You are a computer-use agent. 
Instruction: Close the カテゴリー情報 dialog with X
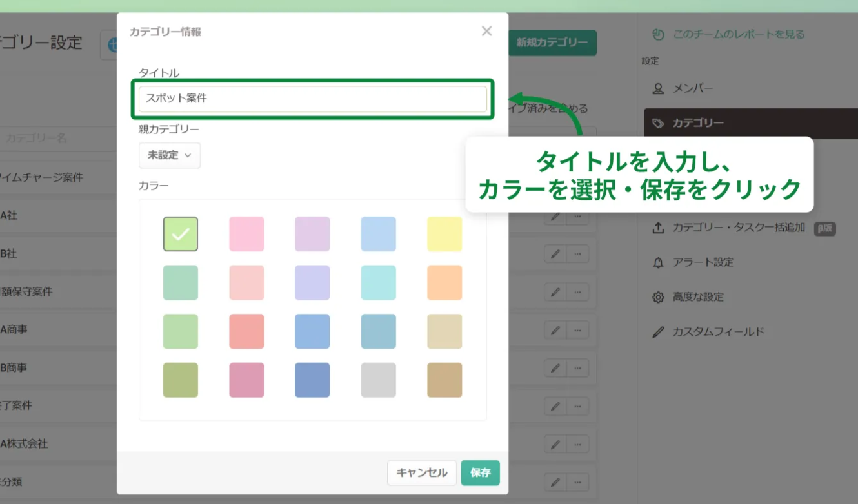(486, 31)
